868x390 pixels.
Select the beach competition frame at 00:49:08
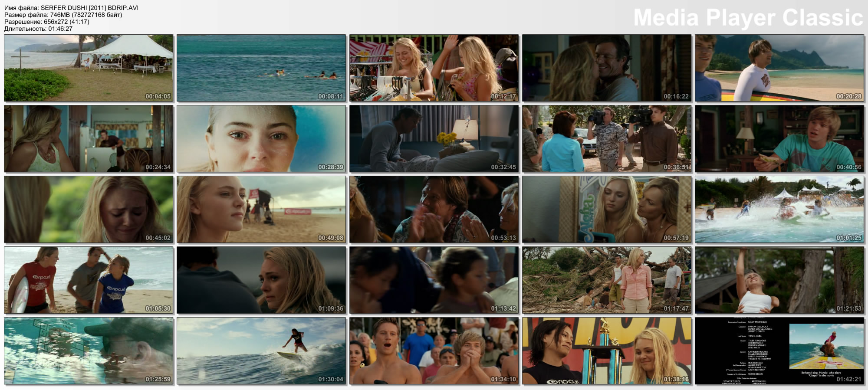pyautogui.click(x=261, y=210)
